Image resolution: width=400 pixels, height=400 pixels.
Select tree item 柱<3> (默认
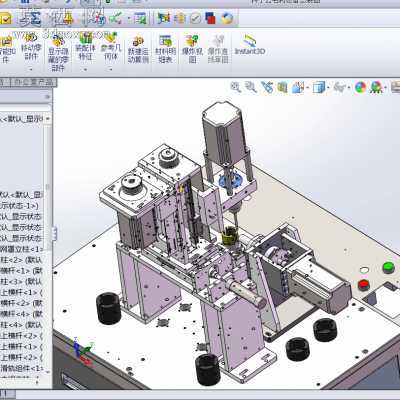[x=22, y=281]
